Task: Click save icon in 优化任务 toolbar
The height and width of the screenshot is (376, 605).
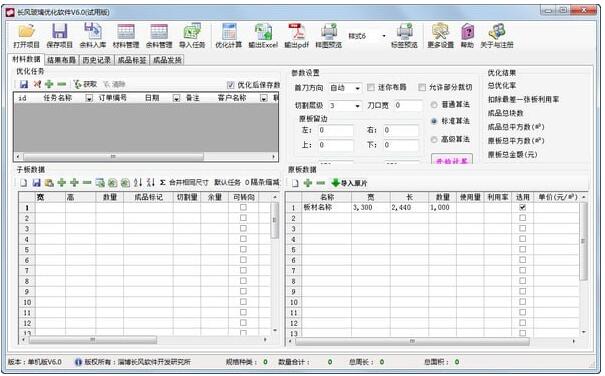Action: [x=24, y=84]
